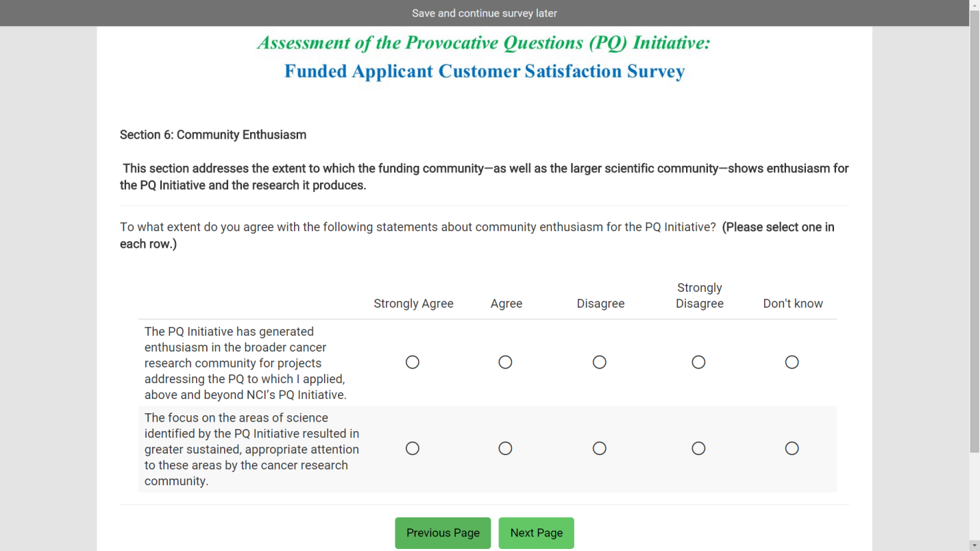Click the Previous Page button
980x551 pixels.
443,532
